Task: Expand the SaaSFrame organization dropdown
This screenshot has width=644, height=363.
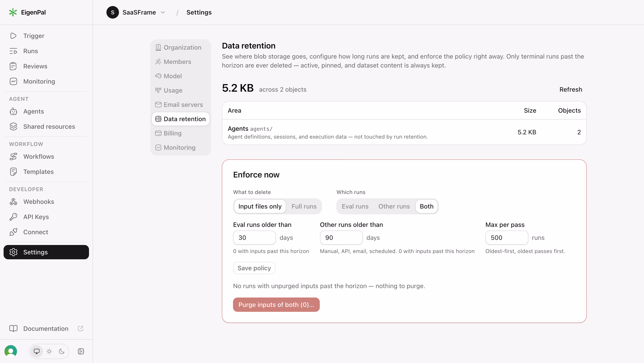Action: pos(136,12)
